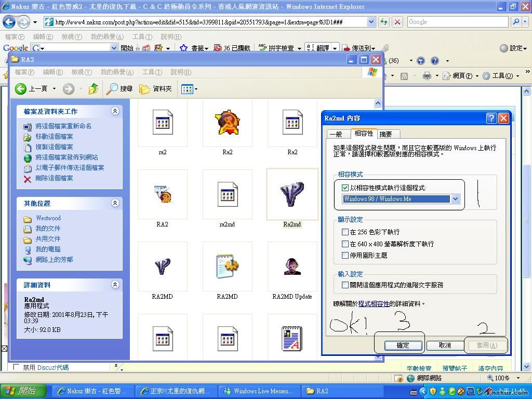Viewport: 532px width, 399px height.
Task: Select the RA2MD notepad puzzle icon
Action: tap(228, 267)
